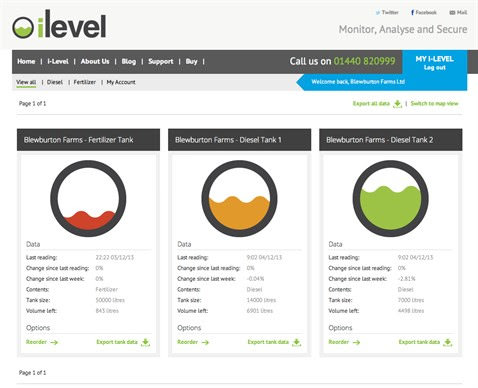
Task: Reorder the Fertilizer Tank
Action: coord(36,342)
